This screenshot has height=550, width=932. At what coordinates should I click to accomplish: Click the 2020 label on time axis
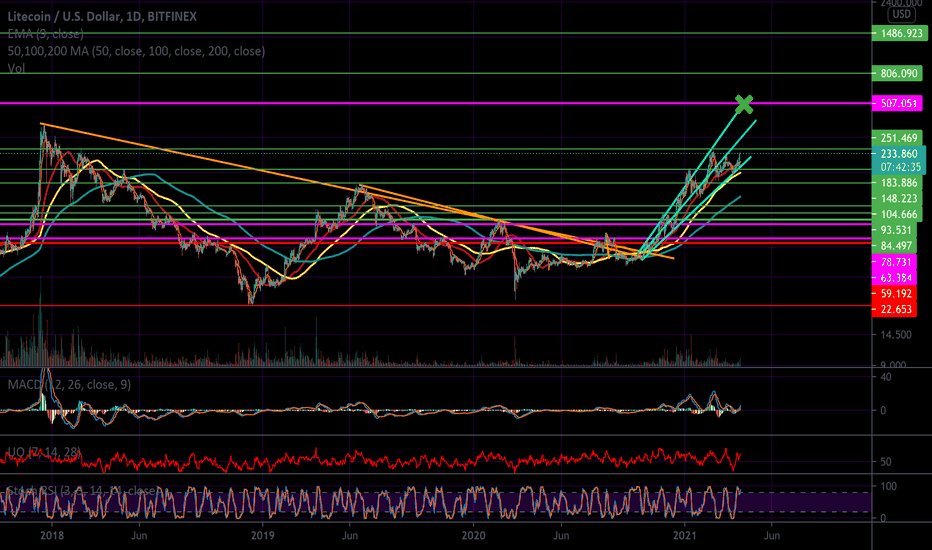point(474,536)
